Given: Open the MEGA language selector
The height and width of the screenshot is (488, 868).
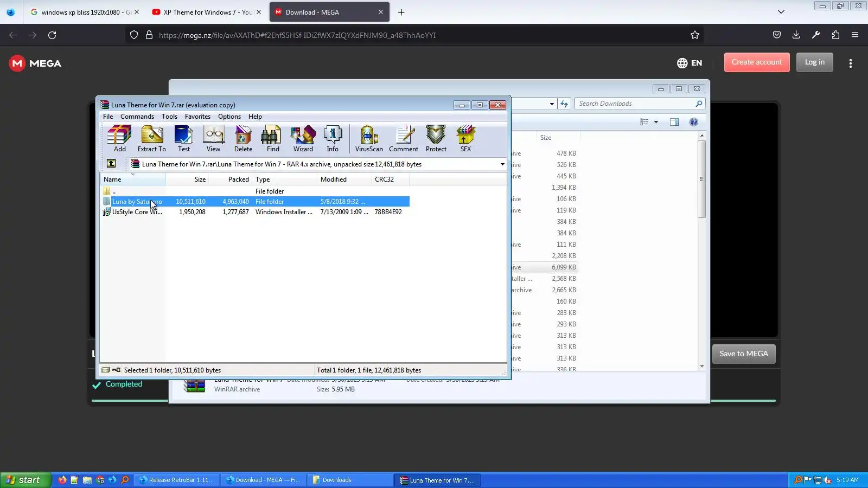Looking at the screenshot, I should tap(690, 63).
